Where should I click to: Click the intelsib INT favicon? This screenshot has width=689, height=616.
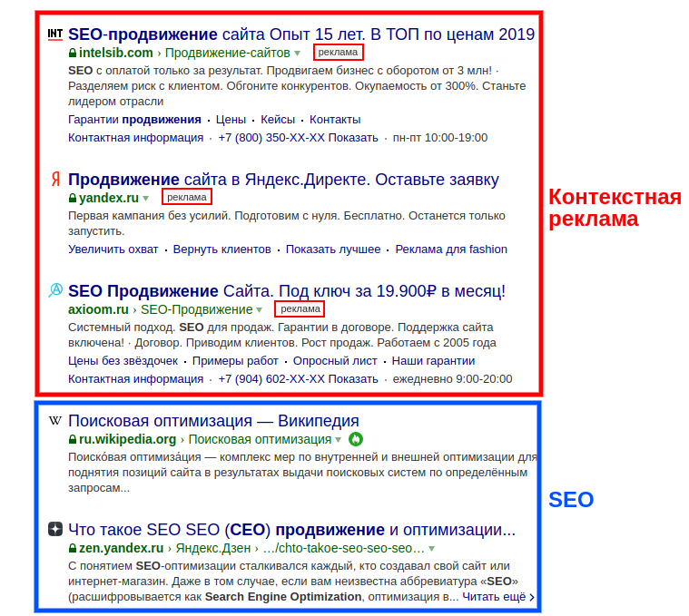tap(55, 34)
